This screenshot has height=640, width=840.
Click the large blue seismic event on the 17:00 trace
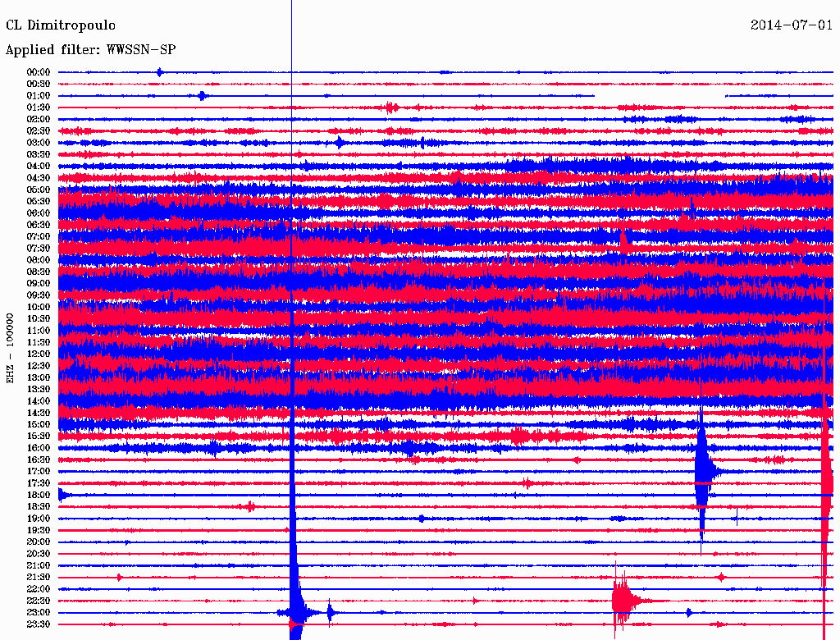(702, 471)
